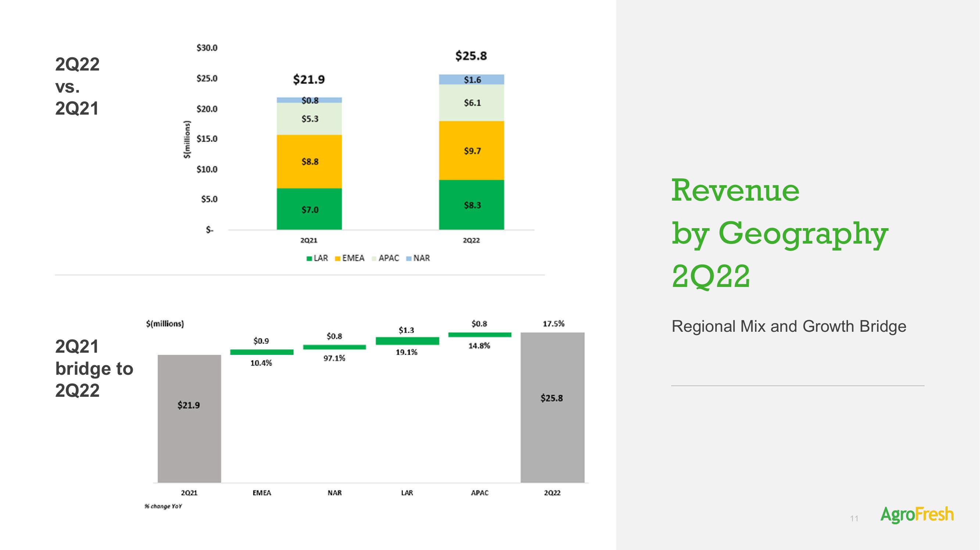Click the blue NAR legend swatch
This screenshot has height=550, width=980.
click(409, 259)
